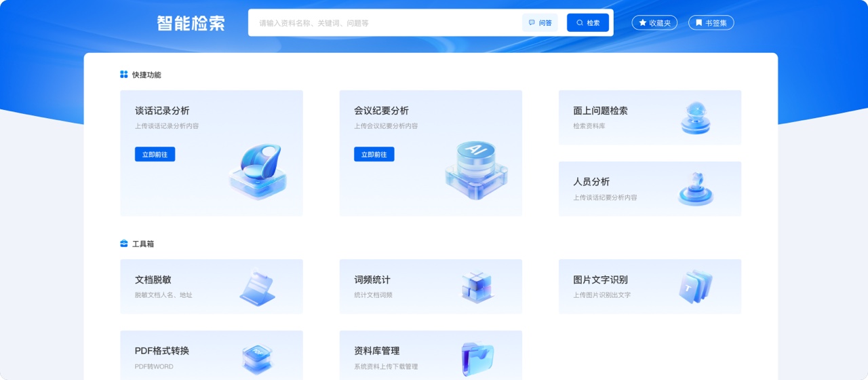This screenshot has width=868, height=380.
Task: Click the 上传图片识别出文字 description text
Action: coord(601,295)
